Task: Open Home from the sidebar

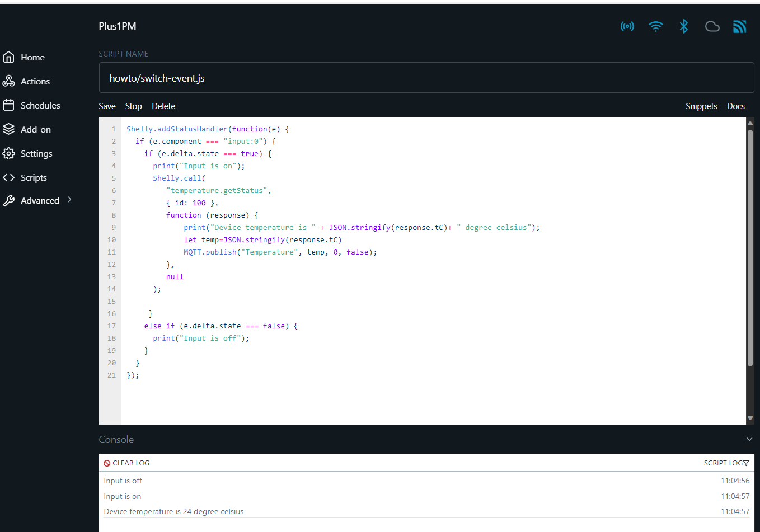Action: [24, 57]
